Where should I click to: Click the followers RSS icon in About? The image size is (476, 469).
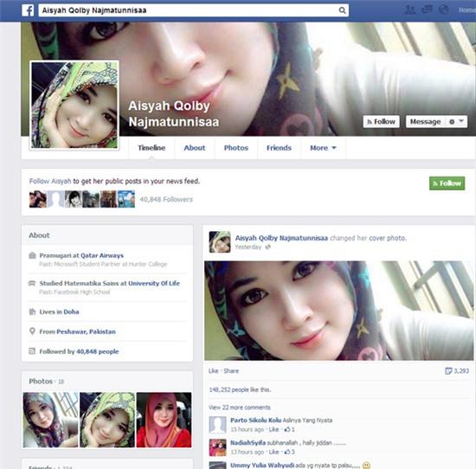click(32, 351)
